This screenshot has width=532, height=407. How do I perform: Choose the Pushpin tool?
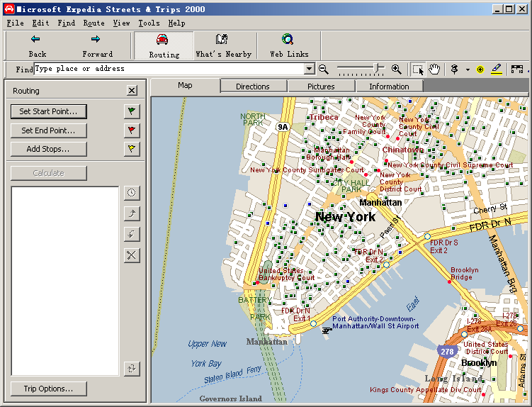[454, 69]
